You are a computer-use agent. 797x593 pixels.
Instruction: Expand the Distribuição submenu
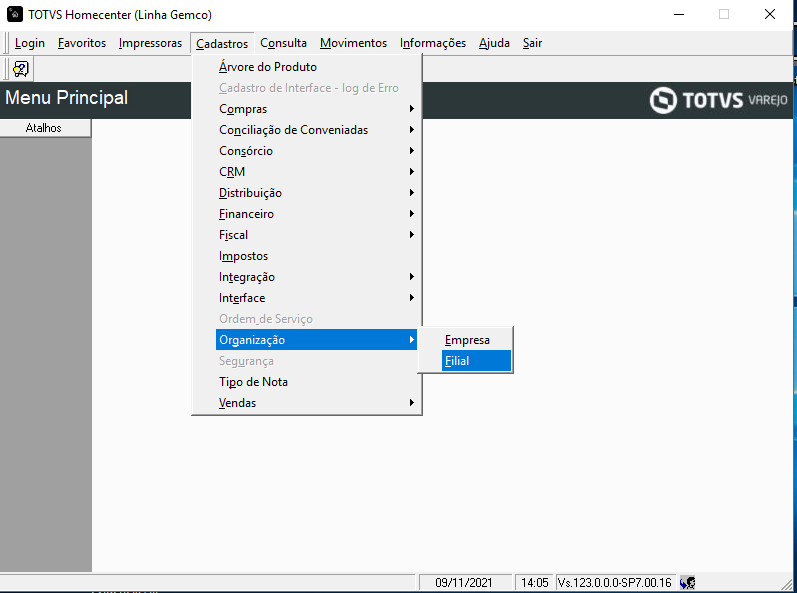pyautogui.click(x=316, y=193)
